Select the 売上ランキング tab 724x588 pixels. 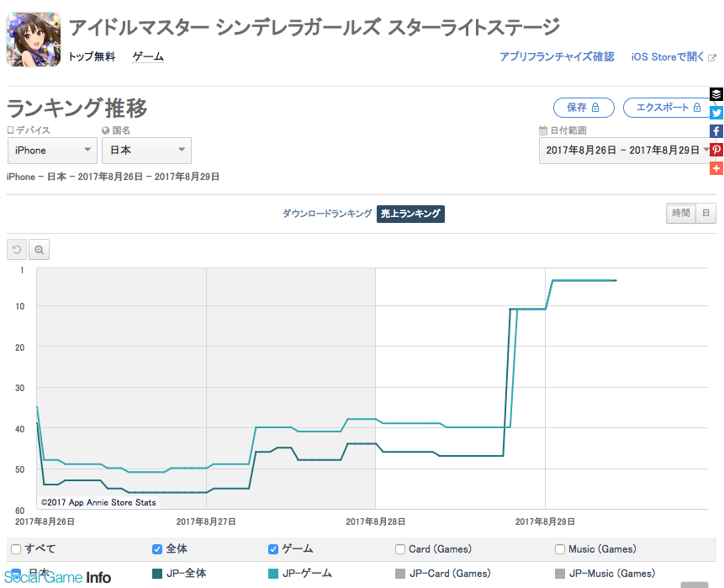[x=410, y=214]
